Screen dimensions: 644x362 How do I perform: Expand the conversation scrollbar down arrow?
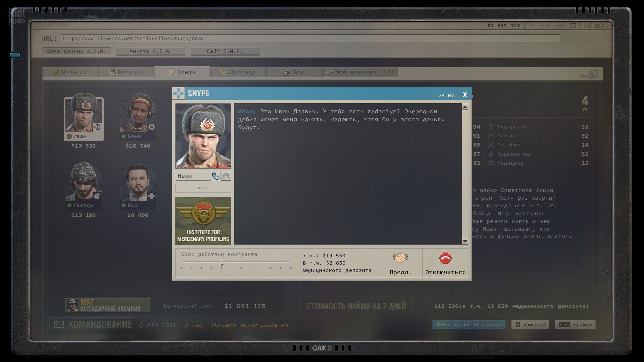pyautogui.click(x=465, y=241)
